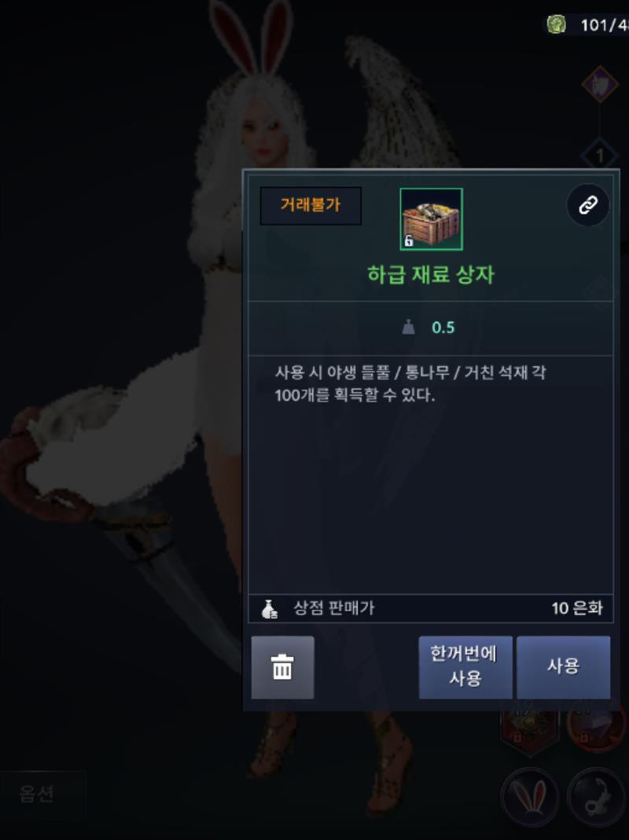
Task: Tap the green cabbage icon at top
Action: [x=557, y=24]
